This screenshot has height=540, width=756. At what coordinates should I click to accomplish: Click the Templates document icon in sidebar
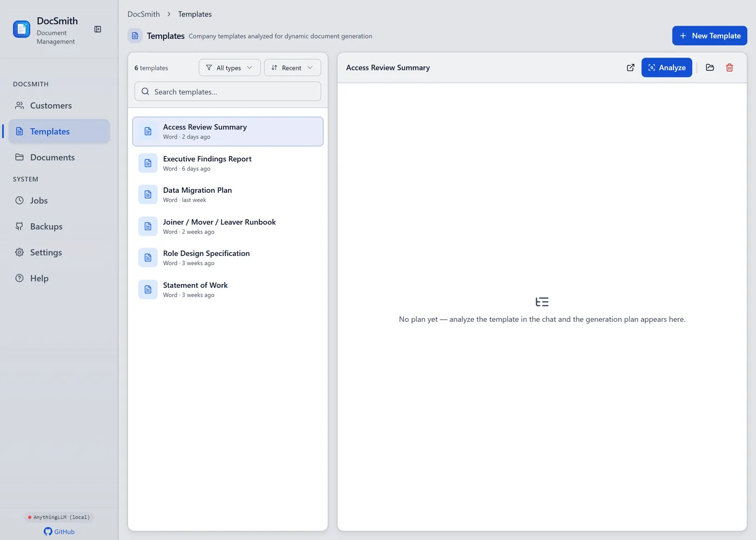pos(19,132)
